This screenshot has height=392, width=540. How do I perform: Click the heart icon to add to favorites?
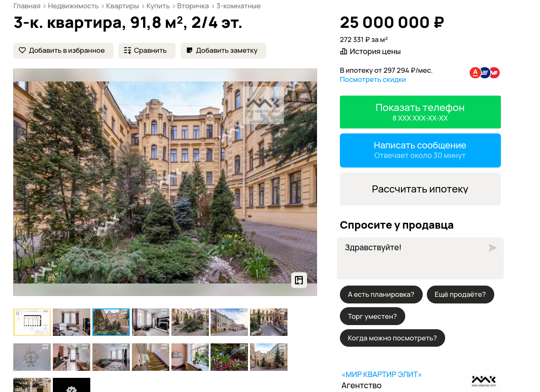click(22, 50)
